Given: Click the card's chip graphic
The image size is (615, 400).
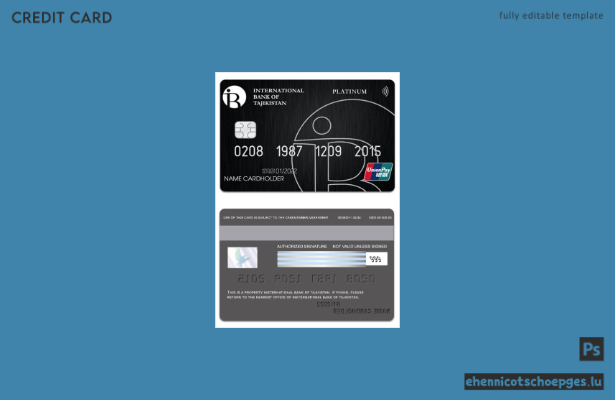Looking at the screenshot, I should tap(246, 130).
